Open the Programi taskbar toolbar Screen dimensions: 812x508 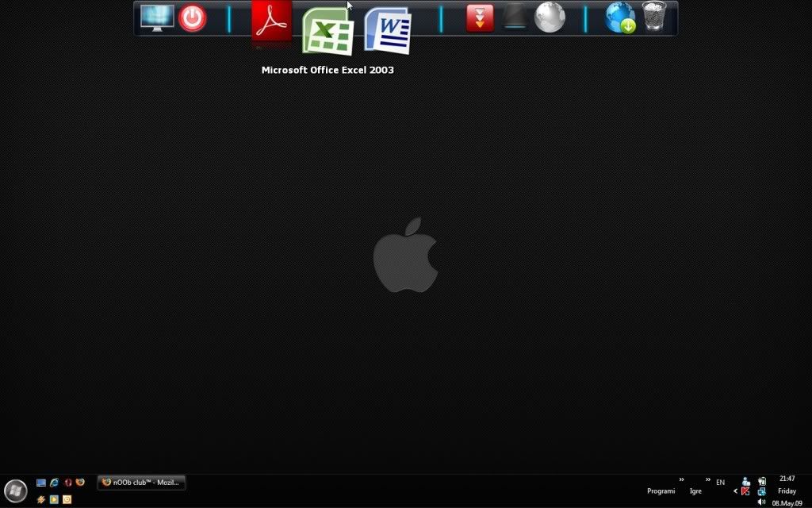pos(661,491)
